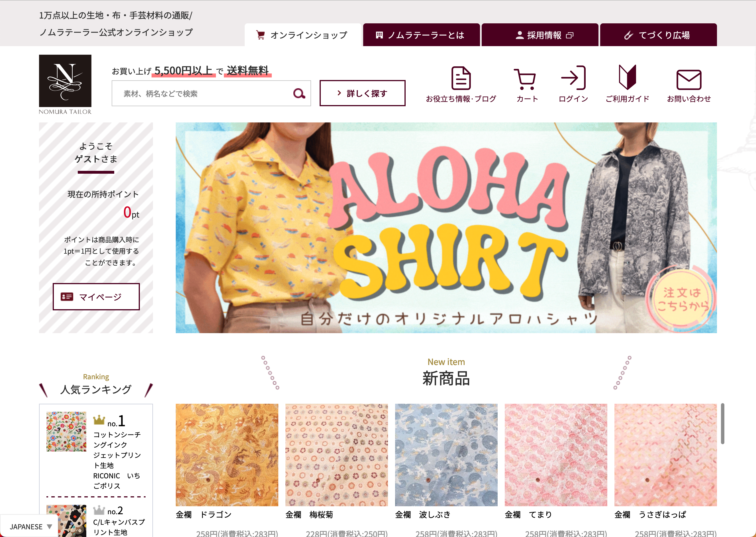Open the blue 金襴 波しぶき fabric thumbnail
Image resolution: width=756 pixels, height=537 pixels.
pyautogui.click(x=446, y=455)
